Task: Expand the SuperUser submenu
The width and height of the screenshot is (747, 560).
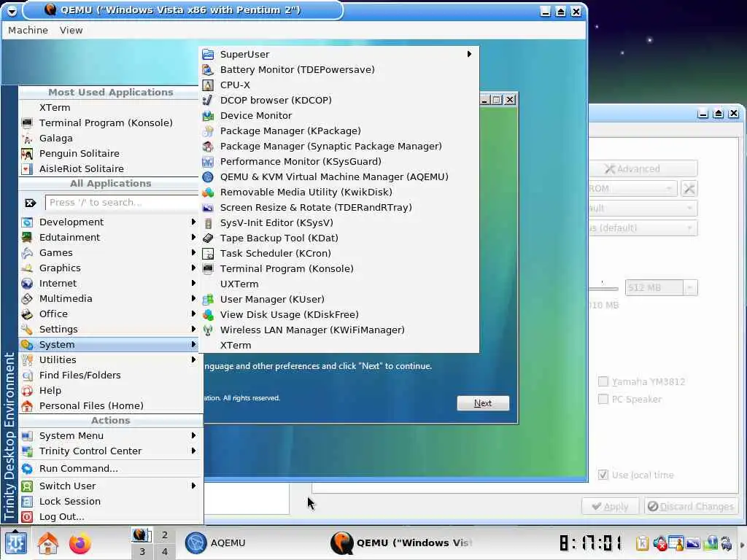Action: coord(338,54)
